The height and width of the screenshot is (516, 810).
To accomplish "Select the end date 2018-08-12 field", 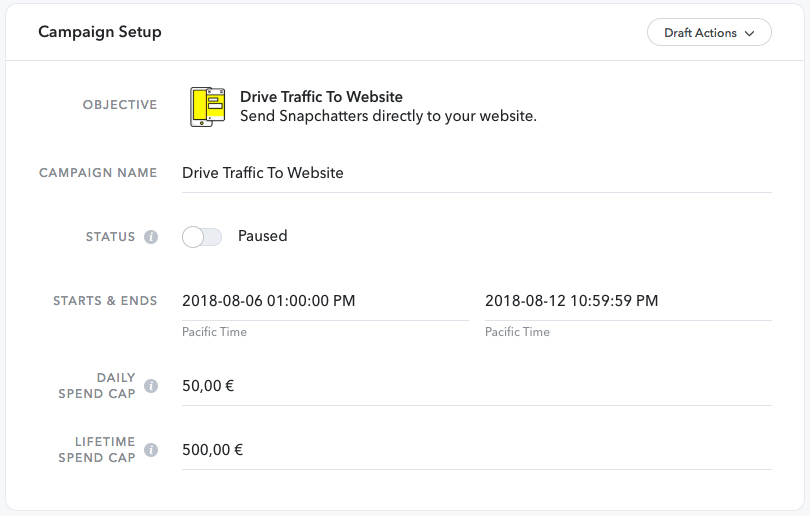I will tap(628, 301).
